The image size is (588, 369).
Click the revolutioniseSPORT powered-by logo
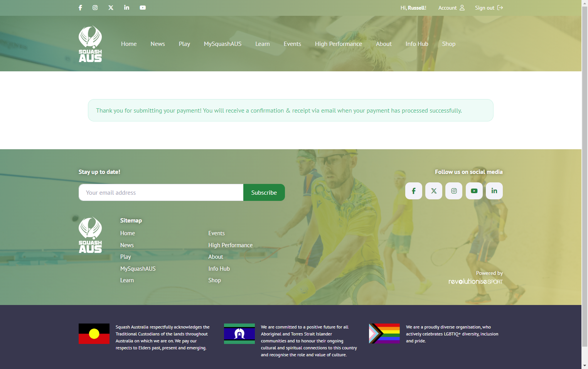475,281
